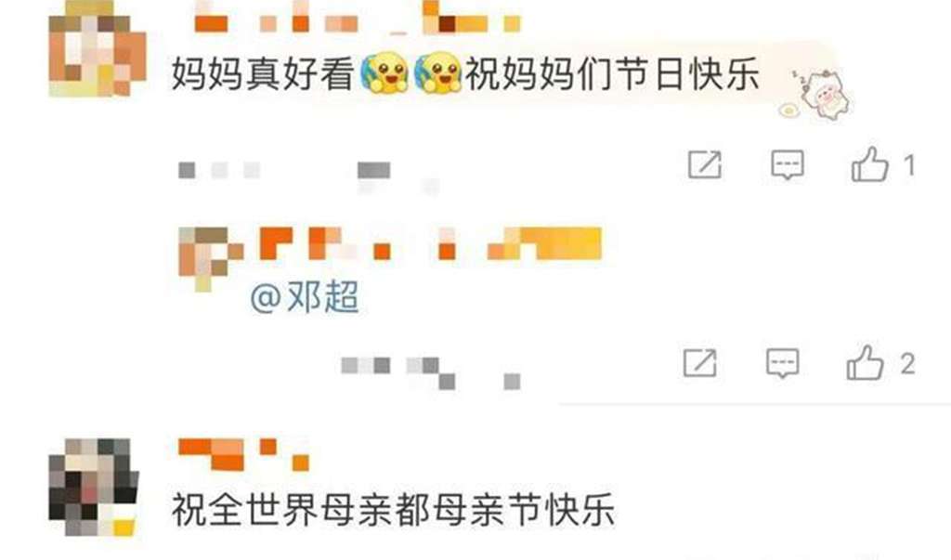The height and width of the screenshot is (560, 951).
Task: Click the repost icon on the 妈妈真好看 comment
Action: (x=705, y=164)
